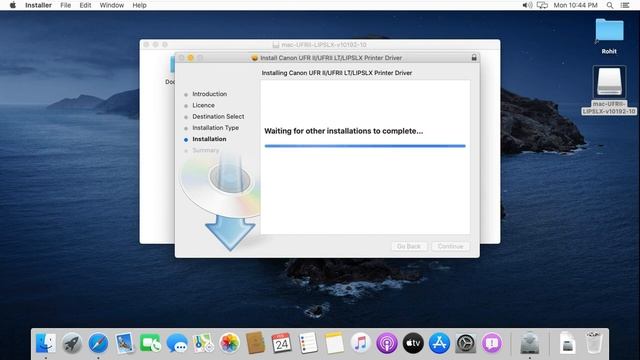Open the disk image document in dock

[567, 343]
